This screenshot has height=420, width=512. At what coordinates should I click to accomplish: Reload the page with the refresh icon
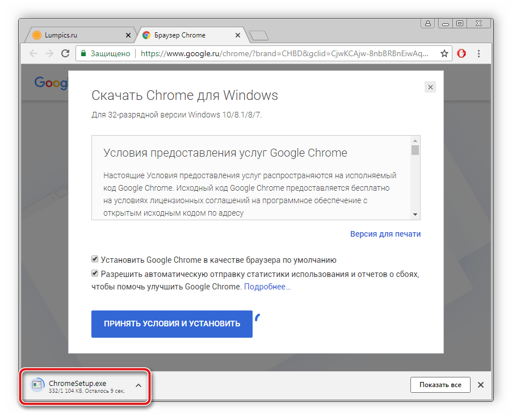pos(65,53)
